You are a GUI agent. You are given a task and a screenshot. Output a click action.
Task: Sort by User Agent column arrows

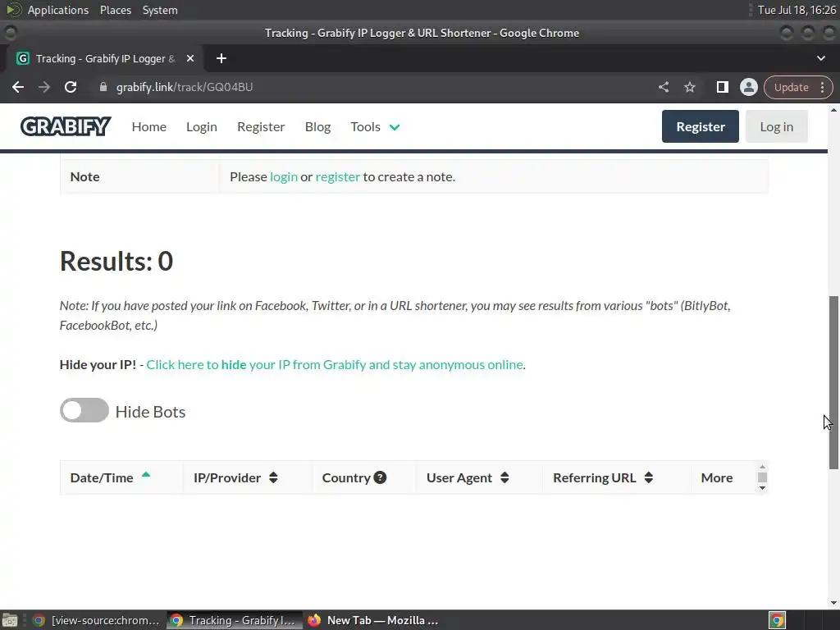pos(504,478)
